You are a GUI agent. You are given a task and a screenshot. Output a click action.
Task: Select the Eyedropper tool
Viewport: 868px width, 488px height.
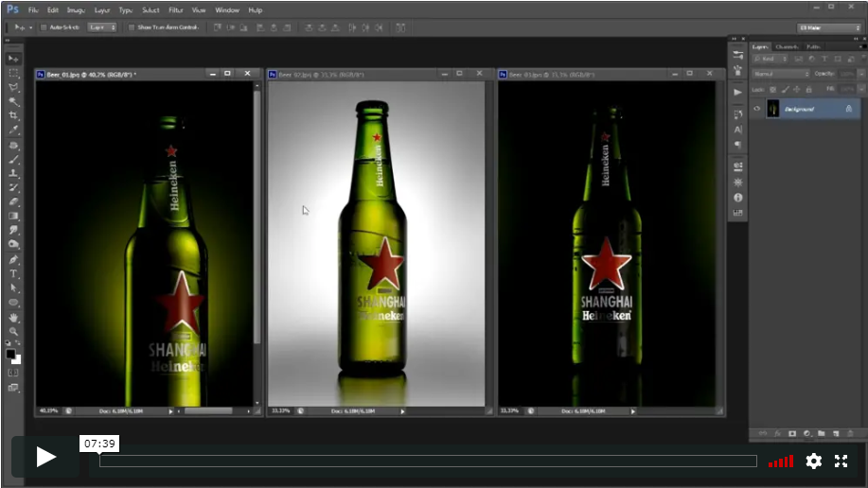click(14, 130)
